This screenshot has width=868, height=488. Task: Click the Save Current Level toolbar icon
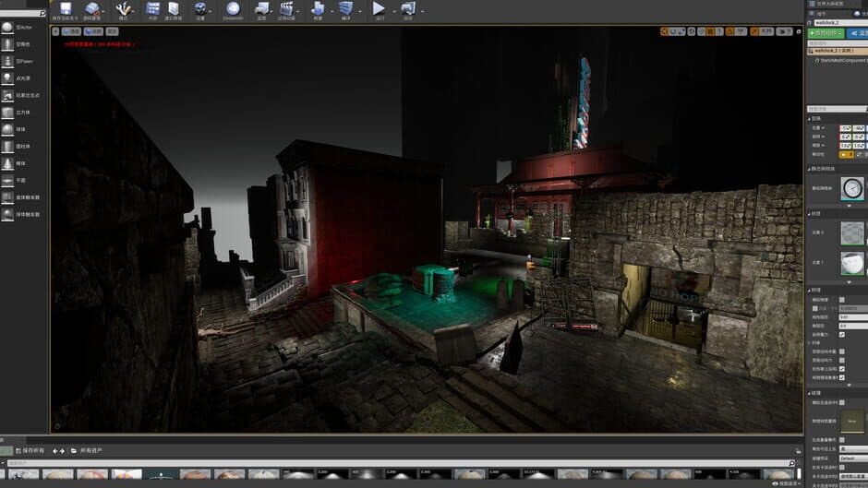[x=66, y=8]
